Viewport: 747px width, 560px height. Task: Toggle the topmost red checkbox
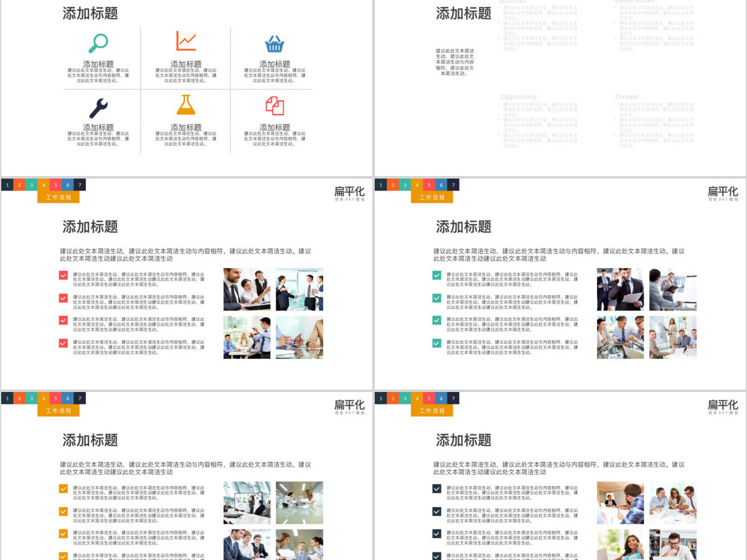[63, 275]
